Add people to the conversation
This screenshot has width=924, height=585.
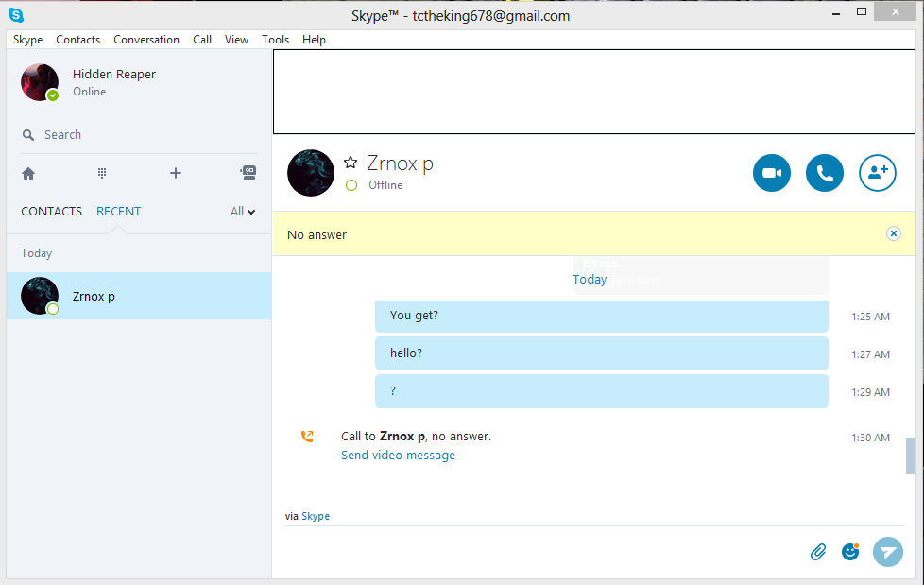878,173
